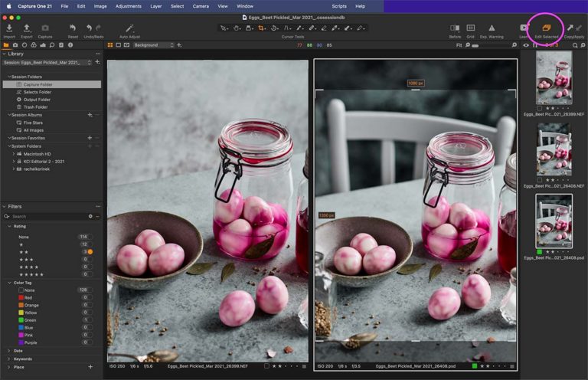Viewport: 588px width, 380px height.
Task: Expand the Macintosh HD tree item
Action: pyautogui.click(x=14, y=154)
